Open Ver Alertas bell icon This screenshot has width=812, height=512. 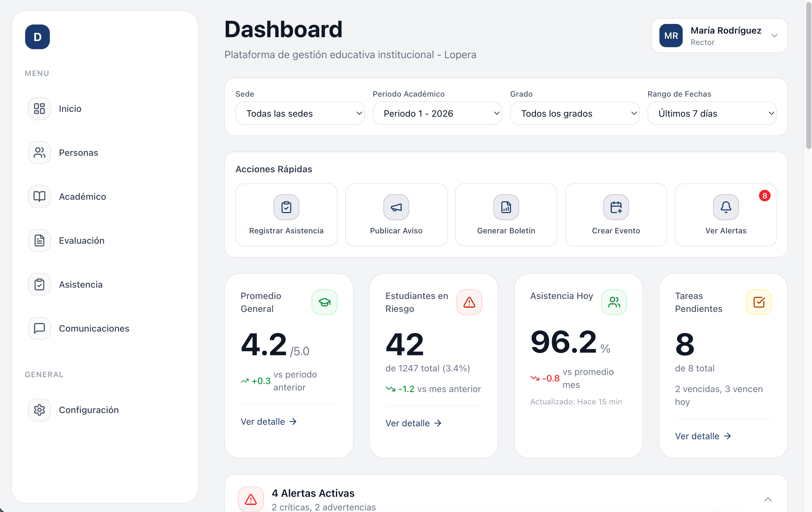tap(726, 207)
